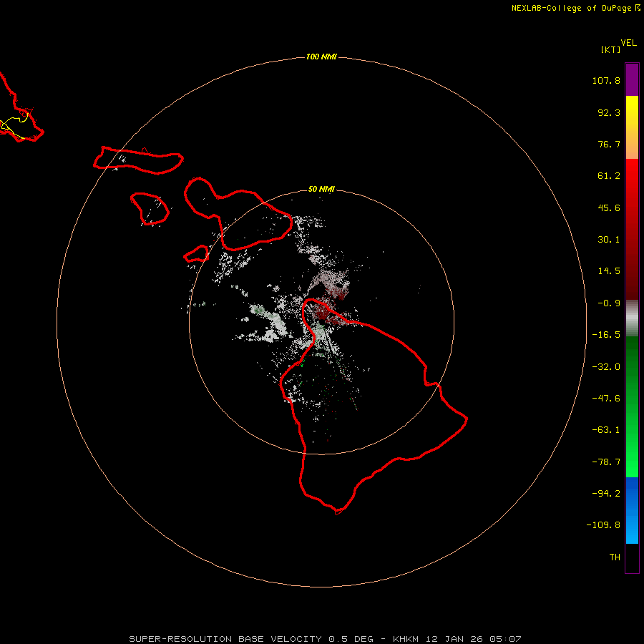This screenshot has height=644, width=644.
Task: Click the purple segment of the color bar
Action: 632,79
